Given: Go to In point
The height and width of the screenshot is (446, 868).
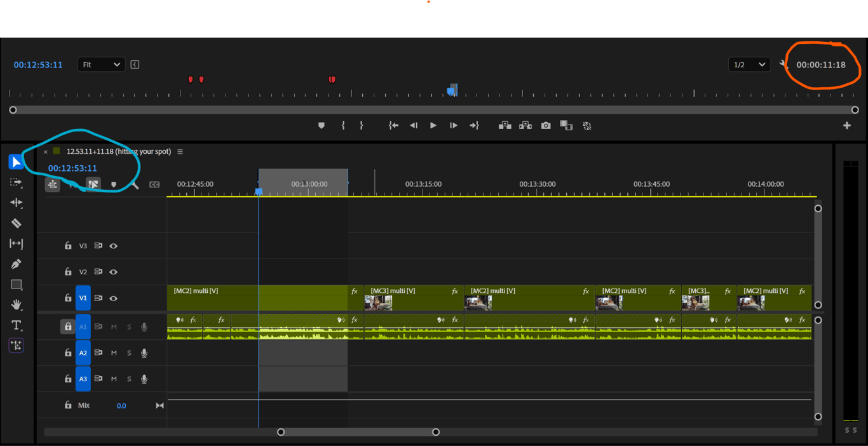Looking at the screenshot, I should 394,126.
